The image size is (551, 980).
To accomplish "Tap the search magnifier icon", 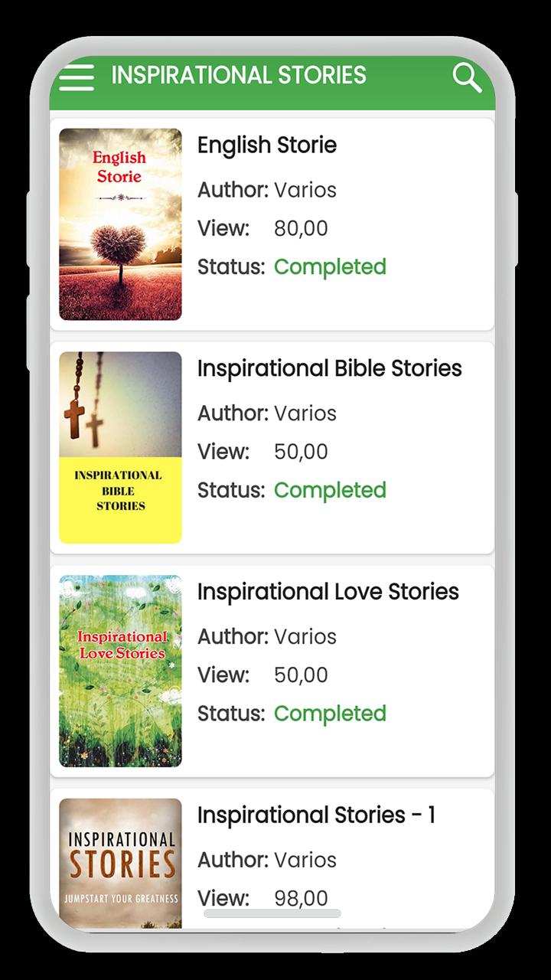I will tap(467, 77).
